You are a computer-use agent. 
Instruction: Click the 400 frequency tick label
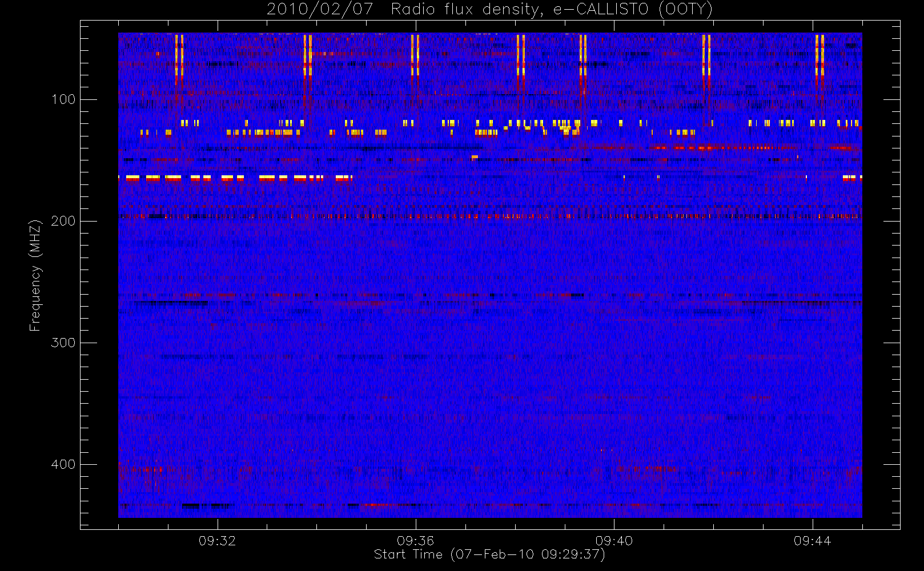(63, 464)
